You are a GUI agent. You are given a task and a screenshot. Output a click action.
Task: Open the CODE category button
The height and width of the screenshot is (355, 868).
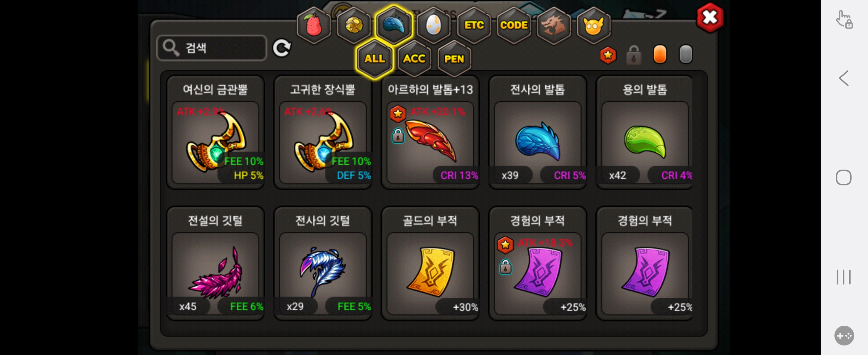[514, 25]
